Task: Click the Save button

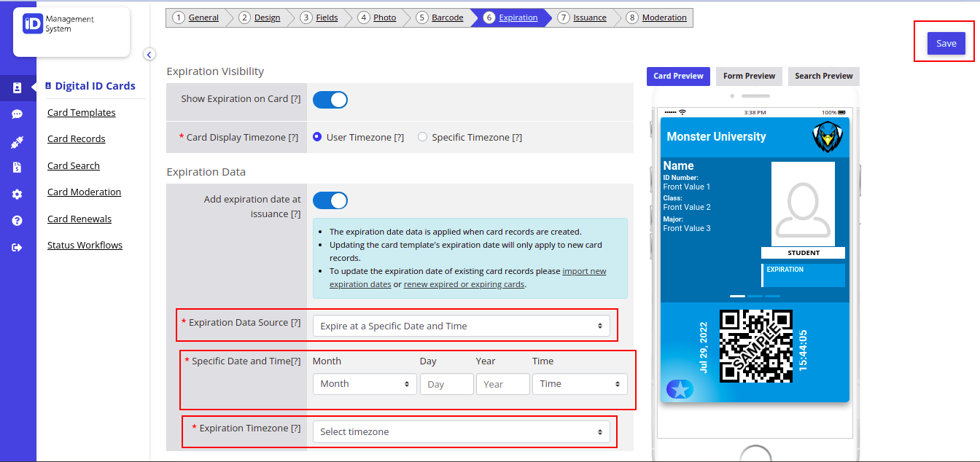Action: tap(946, 43)
